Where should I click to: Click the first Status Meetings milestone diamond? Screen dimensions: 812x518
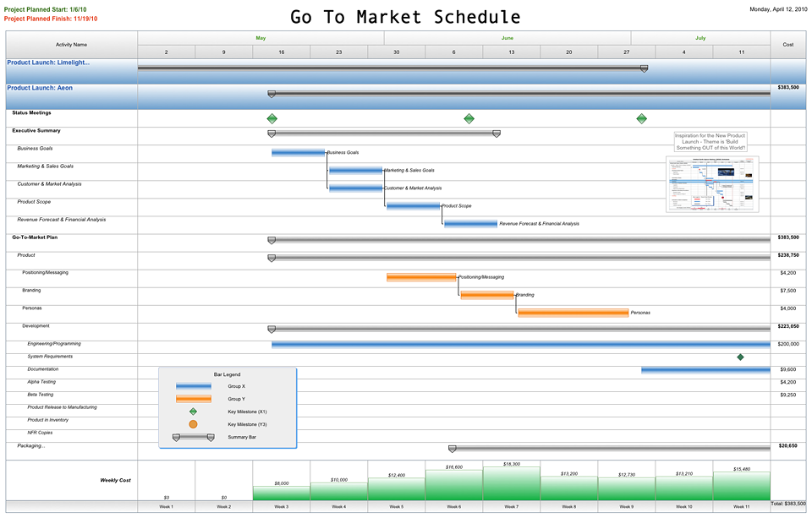[272, 118]
